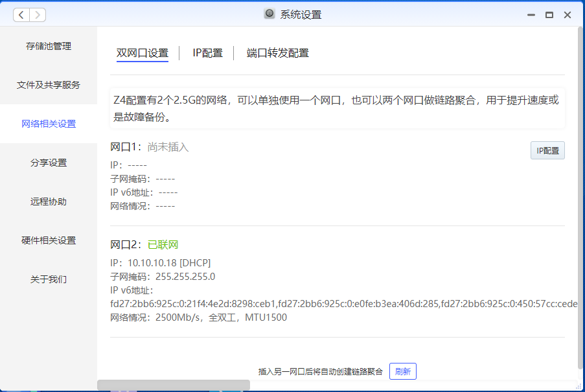The height and width of the screenshot is (392, 585).
Task: Go to 文件及共享服务 section
Action: 49,85
